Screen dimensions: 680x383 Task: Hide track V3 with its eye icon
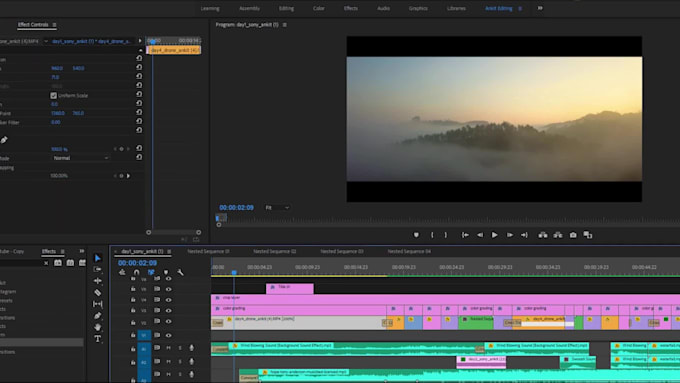(x=168, y=311)
